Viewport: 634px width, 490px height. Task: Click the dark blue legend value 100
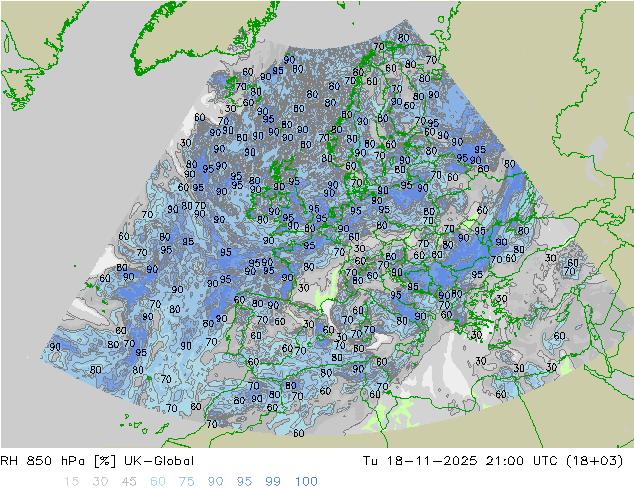click(306, 482)
